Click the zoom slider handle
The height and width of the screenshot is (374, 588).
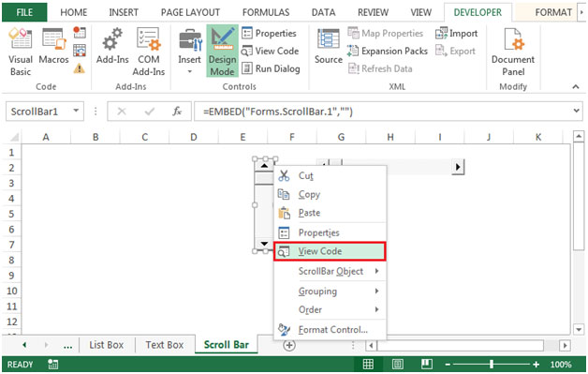click(x=492, y=364)
